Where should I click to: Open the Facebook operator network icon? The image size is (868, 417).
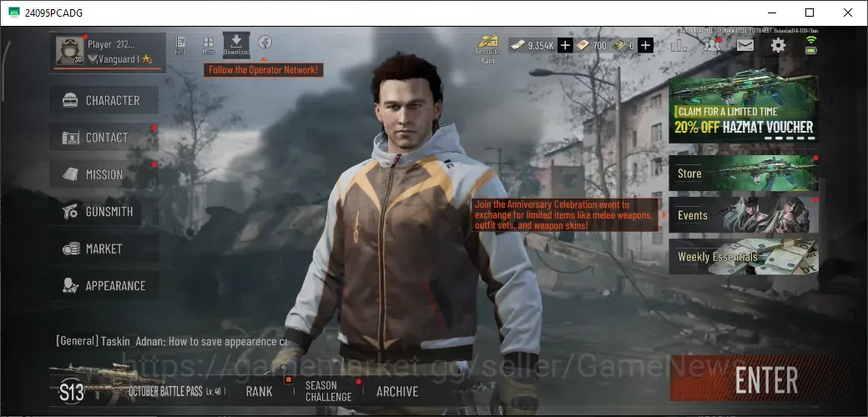coord(265,42)
